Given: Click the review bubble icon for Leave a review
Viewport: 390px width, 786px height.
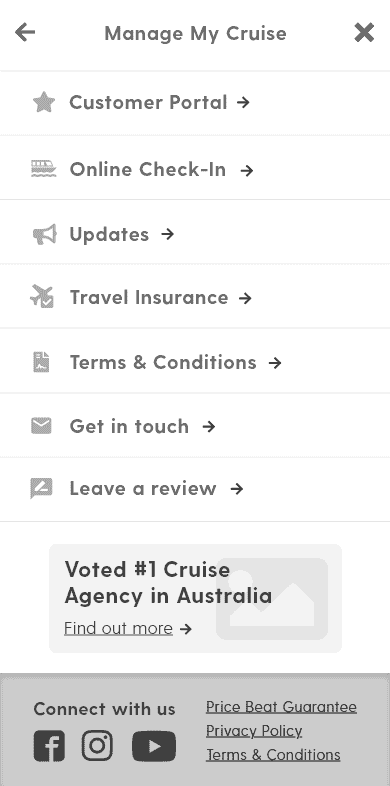Looking at the screenshot, I should (41, 488).
